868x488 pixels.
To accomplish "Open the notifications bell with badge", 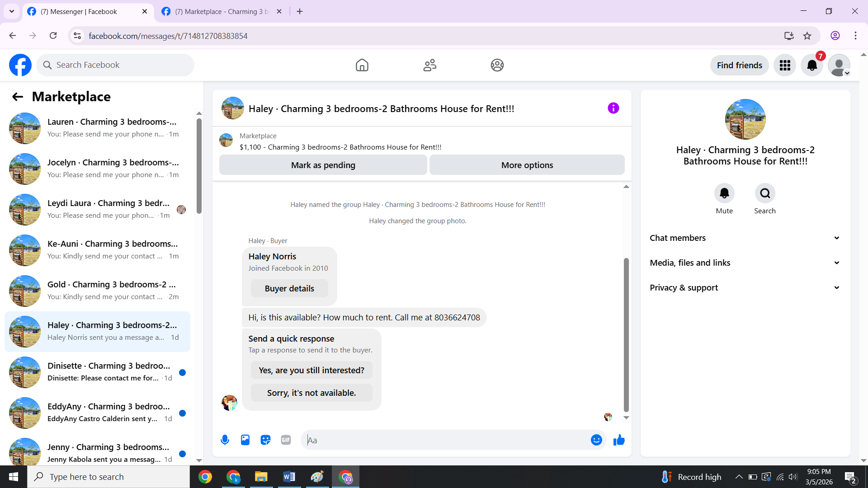I will point(812,65).
